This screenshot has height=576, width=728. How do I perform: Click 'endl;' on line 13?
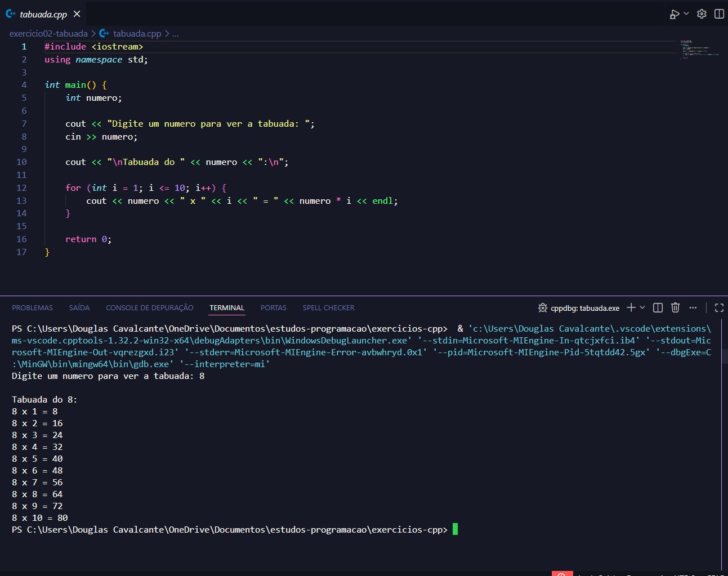[385, 201]
